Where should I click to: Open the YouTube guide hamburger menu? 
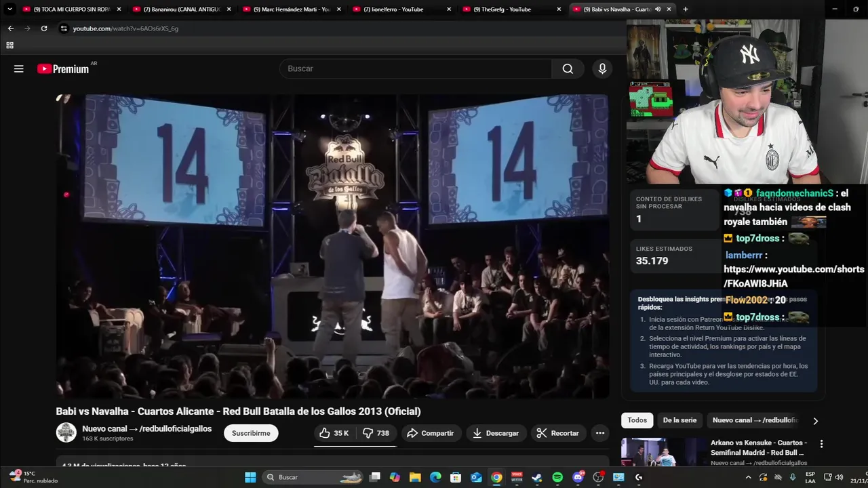(19, 68)
